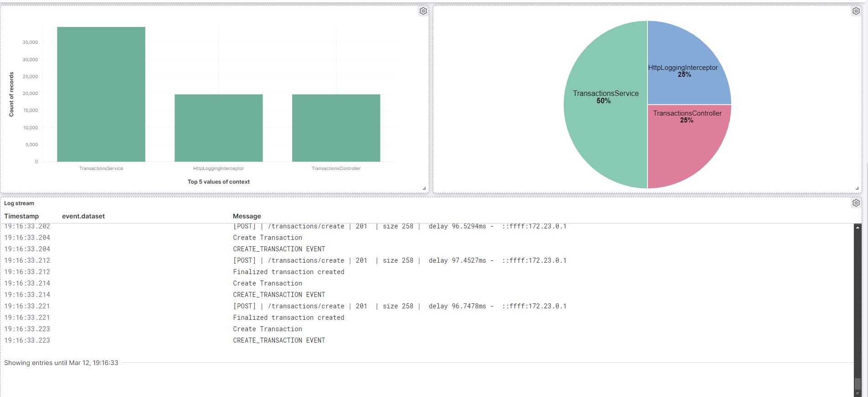Click the HttpLoggingInterceptor bar
The width and height of the screenshot is (868, 397).
click(x=218, y=128)
